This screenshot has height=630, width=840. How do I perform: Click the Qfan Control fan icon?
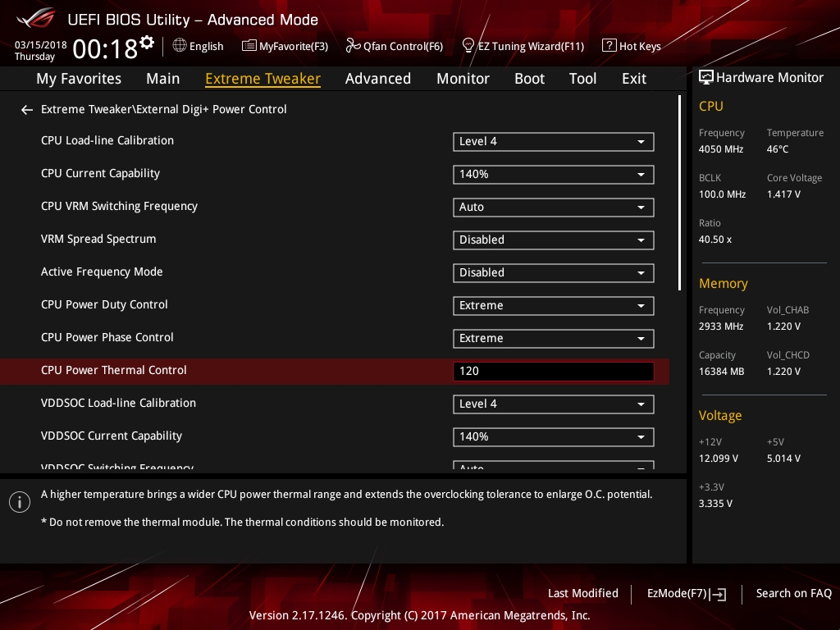[x=353, y=46]
